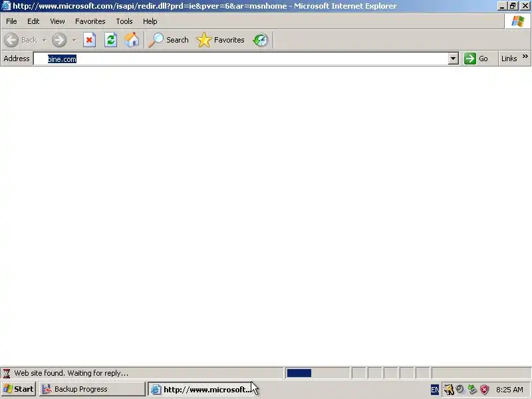Screen dimensions: 532x399
Task: Click the Links toolbar label
Action: pyautogui.click(x=509, y=59)
